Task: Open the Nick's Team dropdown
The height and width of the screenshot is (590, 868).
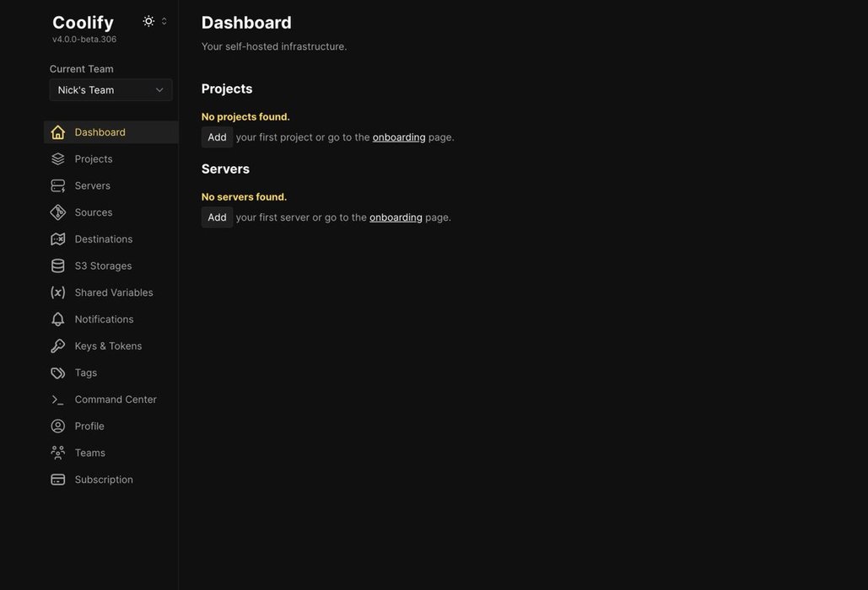Action: coord(111,90)
